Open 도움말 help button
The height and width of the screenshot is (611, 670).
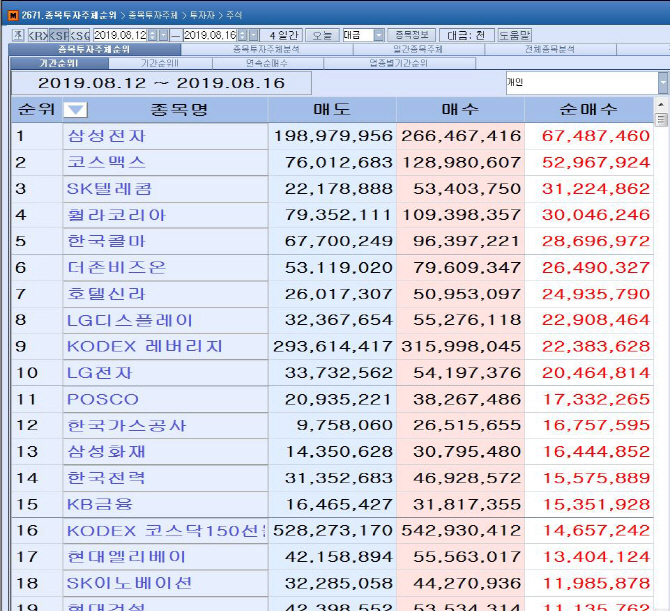click(x=515, y=35)
